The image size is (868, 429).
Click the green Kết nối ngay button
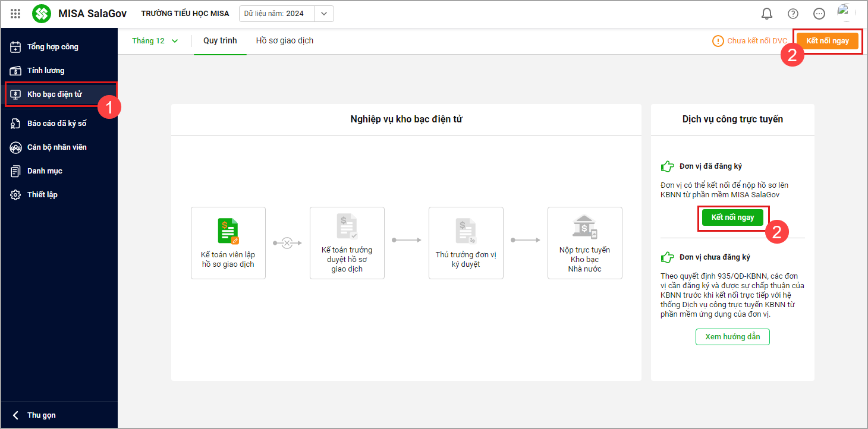click(x=732, y=217)
